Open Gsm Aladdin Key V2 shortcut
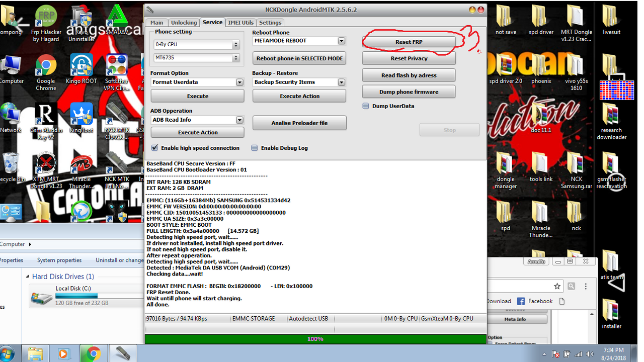This screenshot has width=644, height=362. click(x=46, y=122)
